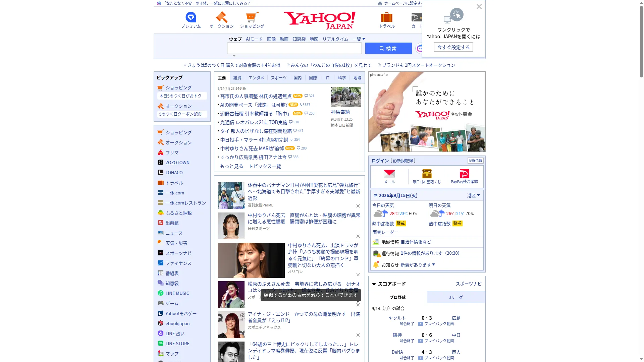The height and width of the screenshot is (362, 644).
Task: Open トピックス一覧 link
Action: coord(265,166)
